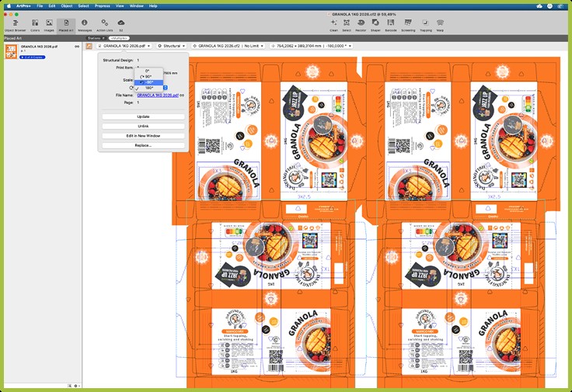Click the Update button

(x=143, y=116)
